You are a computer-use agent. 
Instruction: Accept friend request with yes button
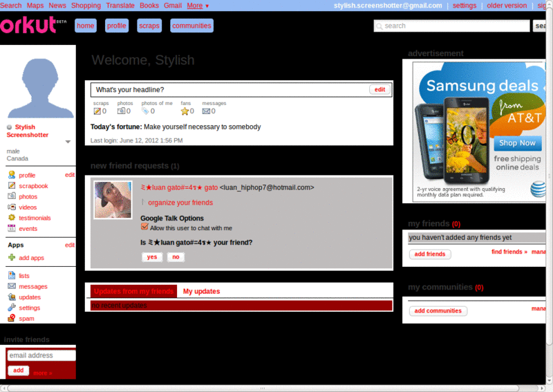pos(152,257)
